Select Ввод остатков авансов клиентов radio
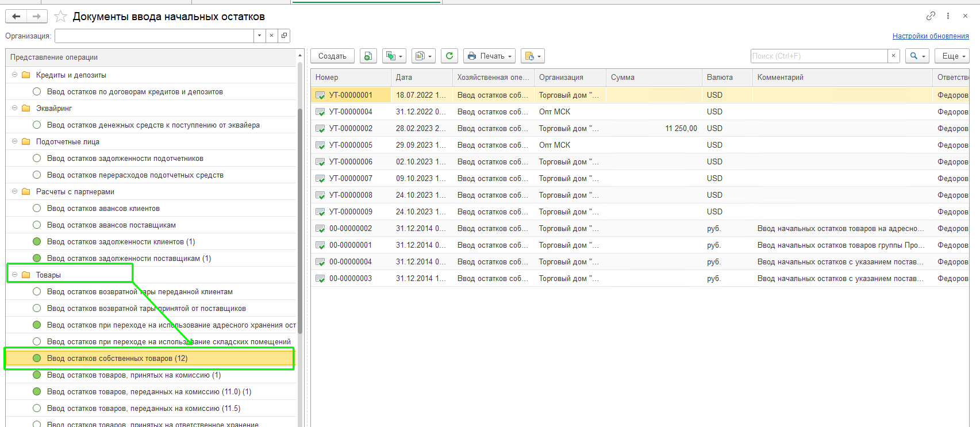This screenshot has width=980, height=427. click(37, 208)
